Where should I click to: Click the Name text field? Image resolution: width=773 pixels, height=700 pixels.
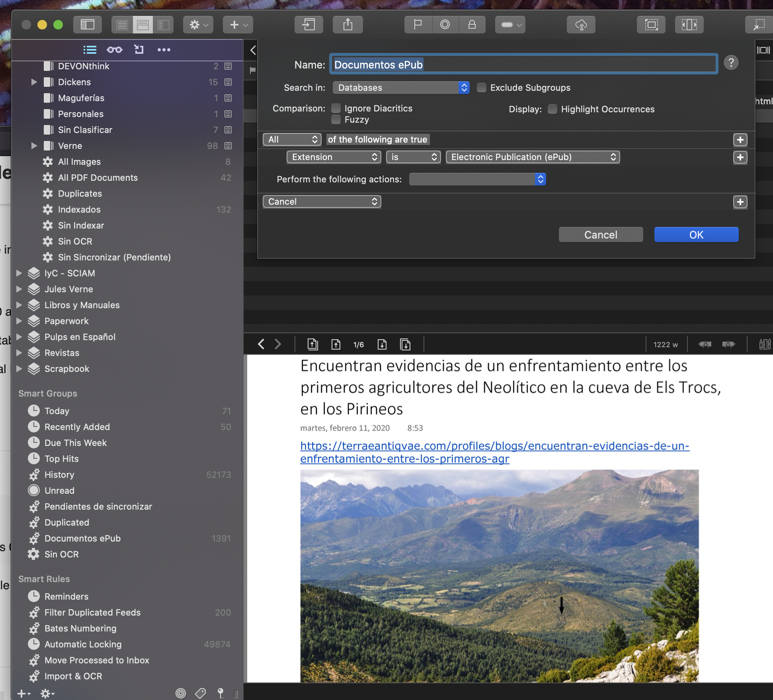click(523, 65)
